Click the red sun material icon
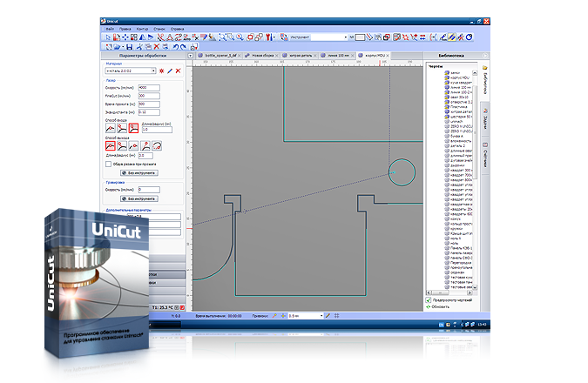This screenshot has height=383, width=588. click(162, 71)
